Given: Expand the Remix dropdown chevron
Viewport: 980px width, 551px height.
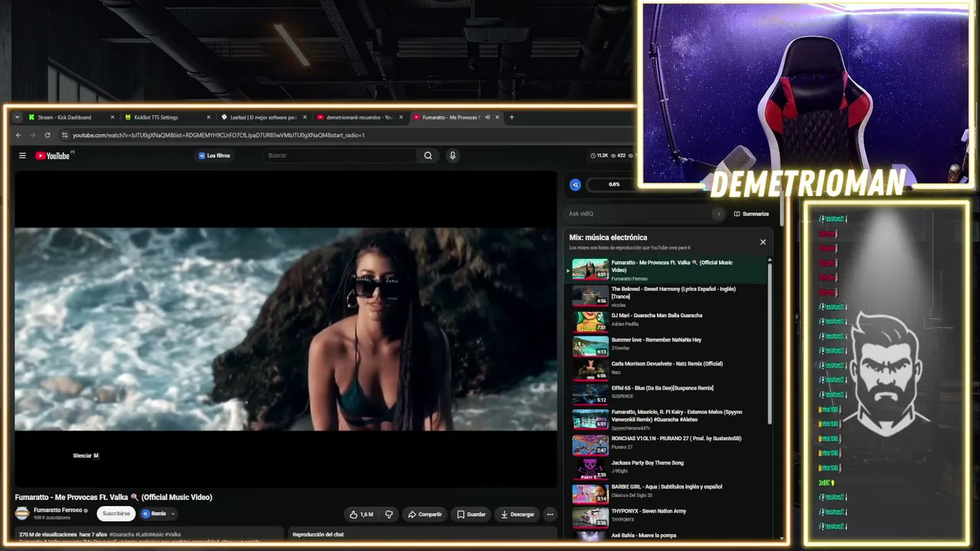Looking at the screenshot, I should coord(173,514).
